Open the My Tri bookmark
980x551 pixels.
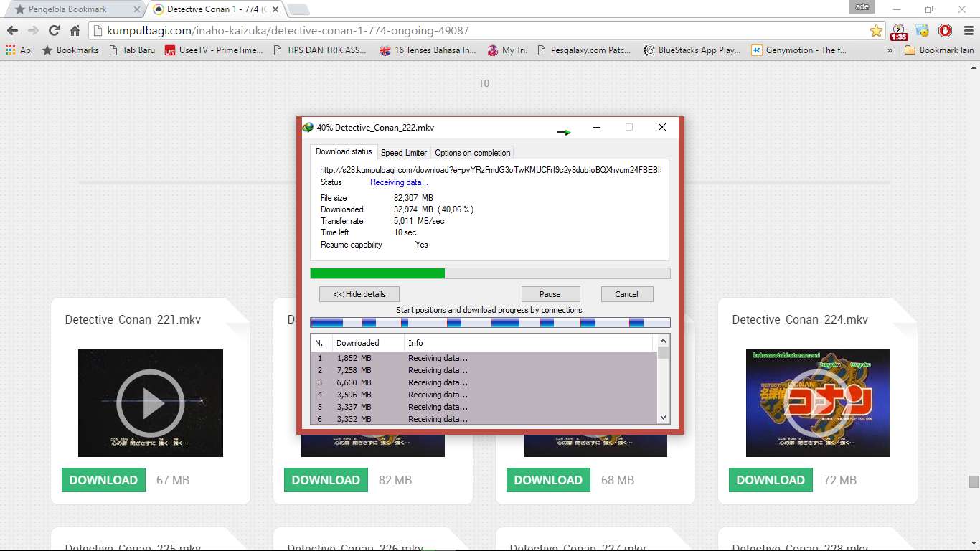tap(507, 50)
